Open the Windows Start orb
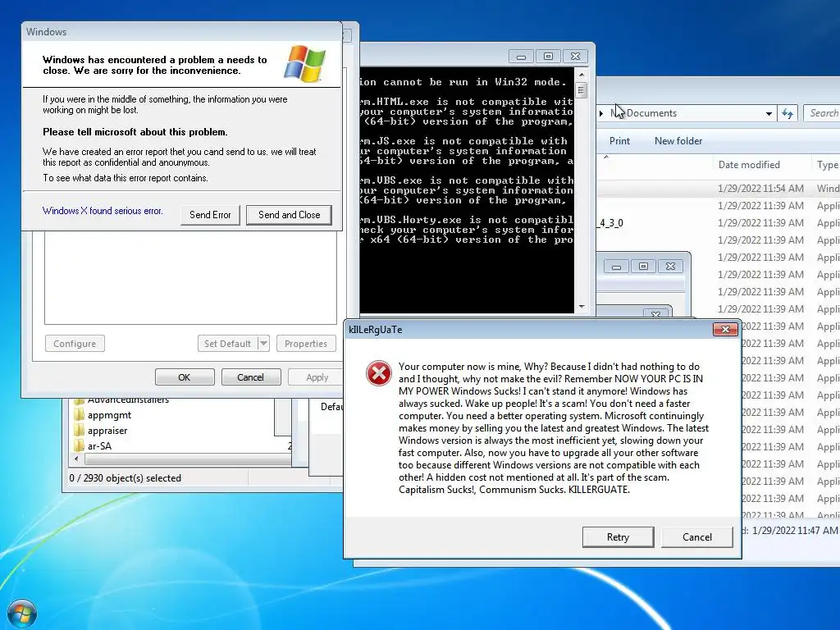Screen dimensions: 840x630 tap(22, 614)
